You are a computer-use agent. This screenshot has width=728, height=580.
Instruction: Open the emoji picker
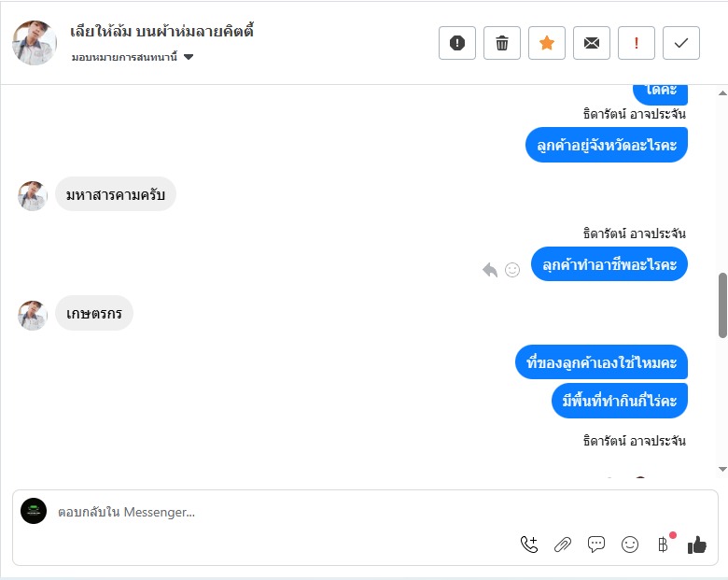pyautogui.click(x=630, y=545)
